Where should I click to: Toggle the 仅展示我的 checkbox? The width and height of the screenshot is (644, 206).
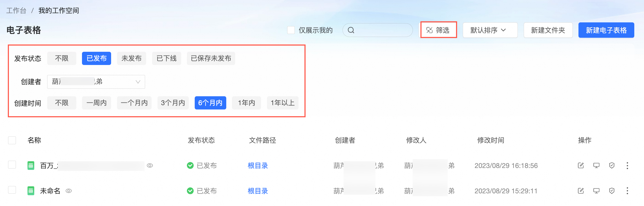[291, 30]
